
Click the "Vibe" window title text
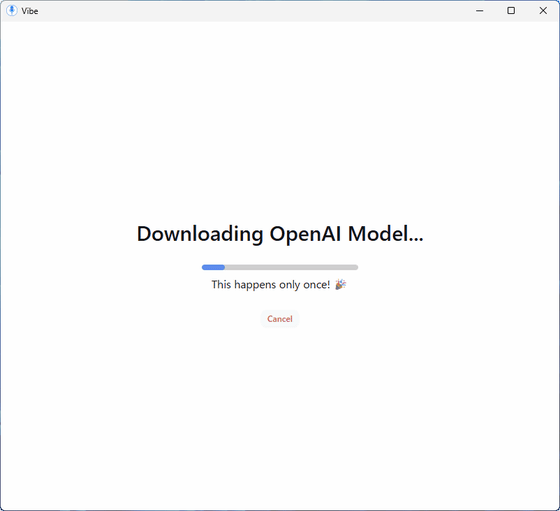[30, 11]
